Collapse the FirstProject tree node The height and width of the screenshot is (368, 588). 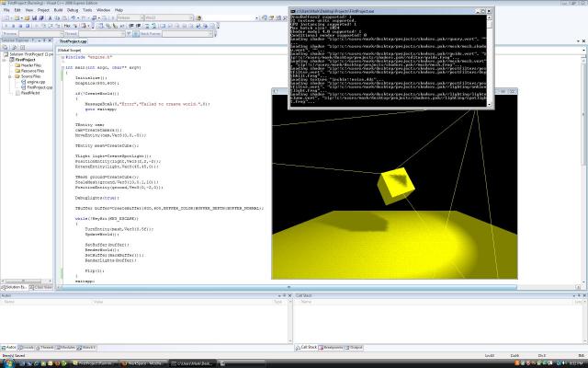(x=7, y=59)
